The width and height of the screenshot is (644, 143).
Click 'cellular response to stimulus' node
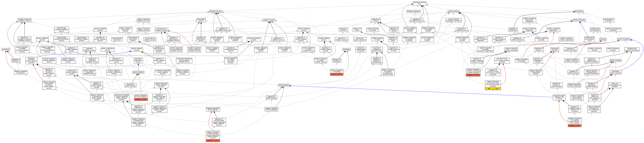(373, 30)
